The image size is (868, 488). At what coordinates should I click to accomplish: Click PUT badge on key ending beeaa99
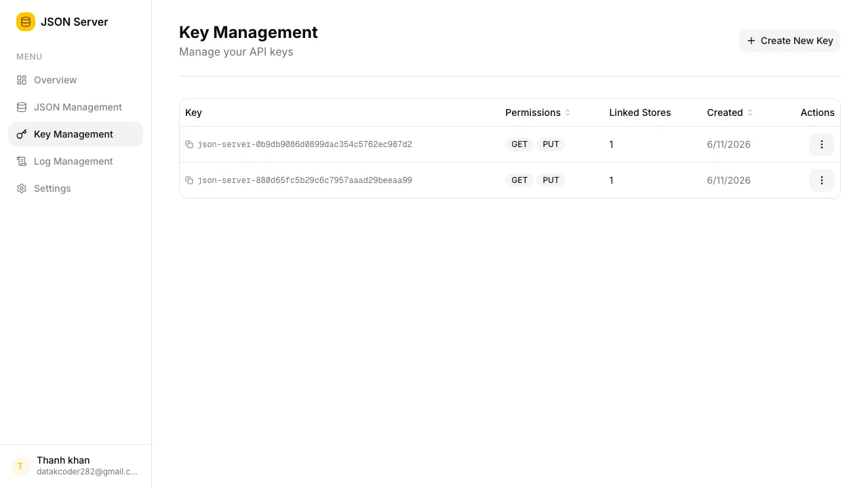(551, 180)
